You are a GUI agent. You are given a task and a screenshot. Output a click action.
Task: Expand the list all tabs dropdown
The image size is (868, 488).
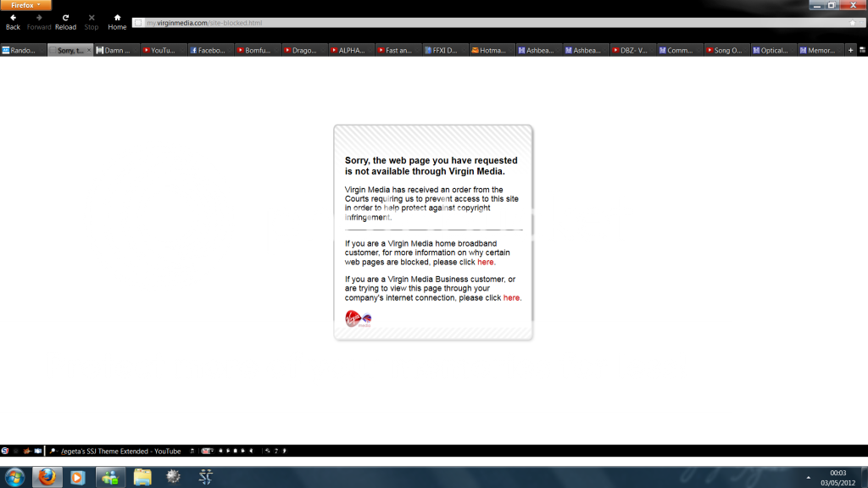click(x=862, y=50)
